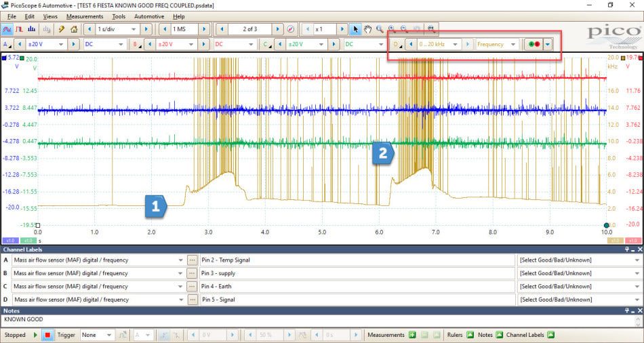This screenshot has height=343, width=644.
Task: Click the Home icon in toolbar
Action: 74,29
